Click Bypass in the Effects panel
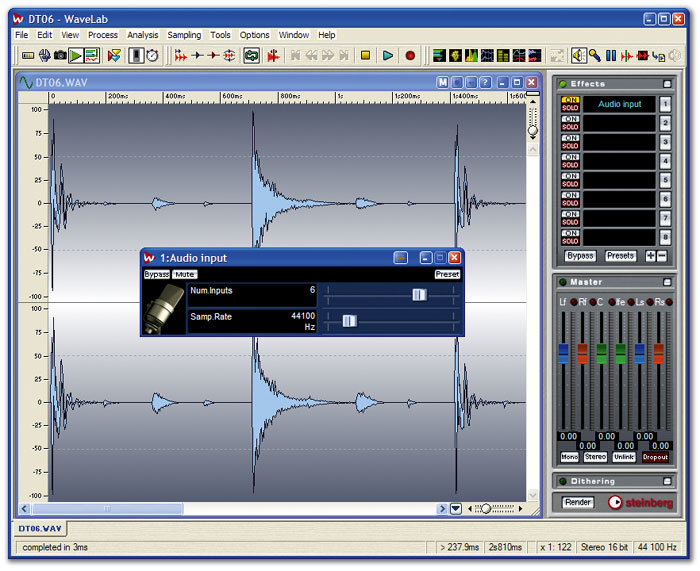Image resolution: width=700 pixels, height=571 pixels. (x=580, y=256)
